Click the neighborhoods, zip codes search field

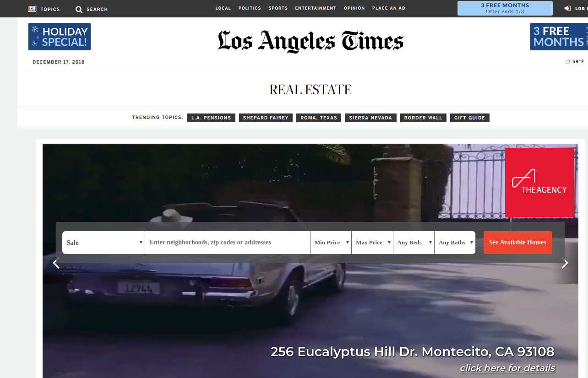(x=228, y=243)
